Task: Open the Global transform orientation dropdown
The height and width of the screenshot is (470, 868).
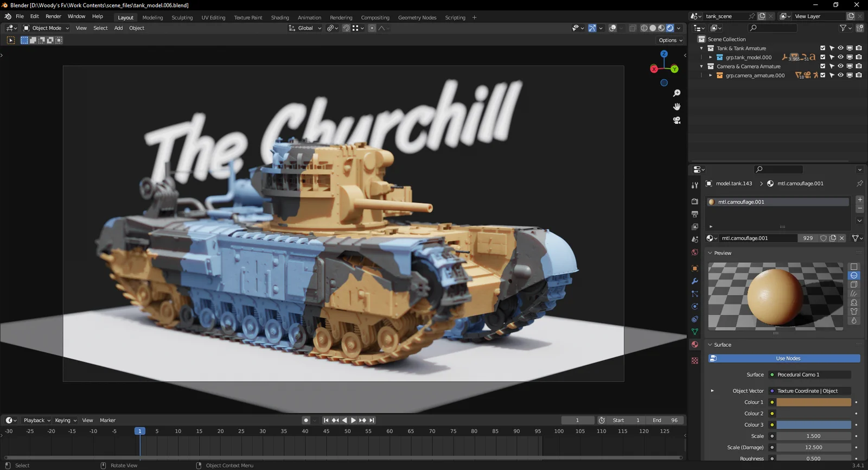Action: coord(305,28)
